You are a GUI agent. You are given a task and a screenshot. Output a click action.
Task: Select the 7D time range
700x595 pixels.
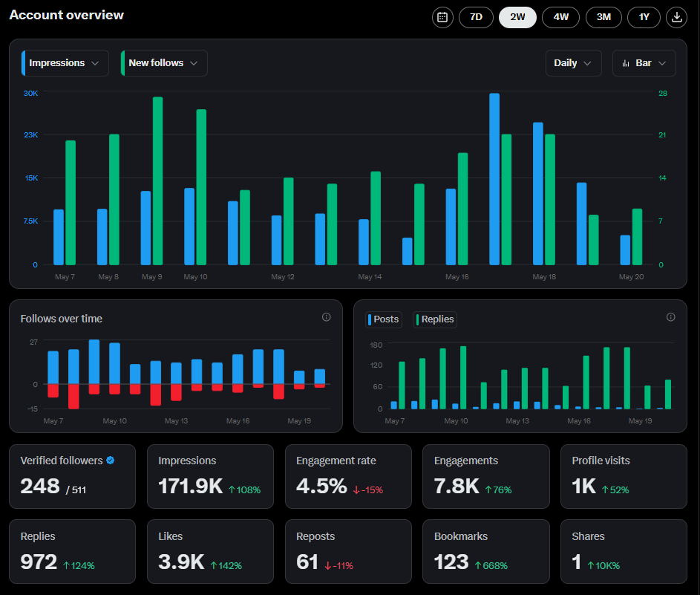(476, 17)
